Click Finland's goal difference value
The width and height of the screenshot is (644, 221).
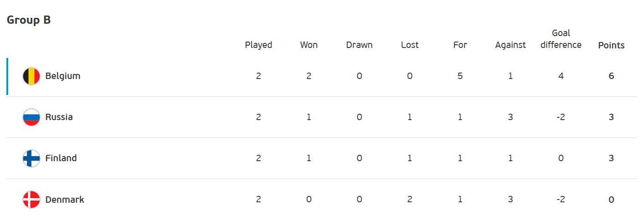561,158
